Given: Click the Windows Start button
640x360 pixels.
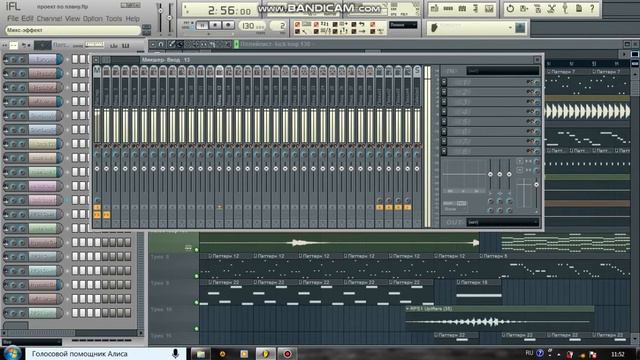Looking at the screenshot, I should (x=12, y=353).
